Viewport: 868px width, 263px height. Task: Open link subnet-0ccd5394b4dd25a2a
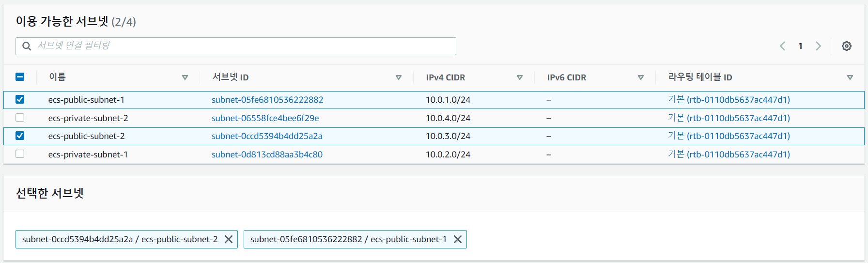coord(267,136)
